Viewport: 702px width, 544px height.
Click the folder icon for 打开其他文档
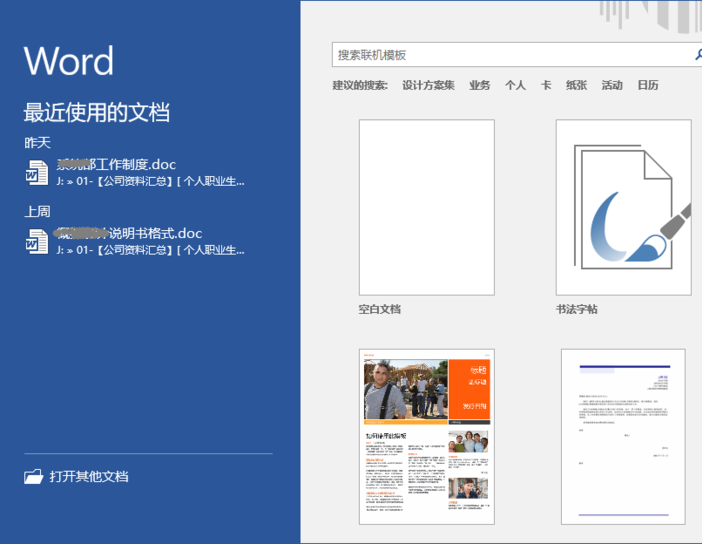34,477
